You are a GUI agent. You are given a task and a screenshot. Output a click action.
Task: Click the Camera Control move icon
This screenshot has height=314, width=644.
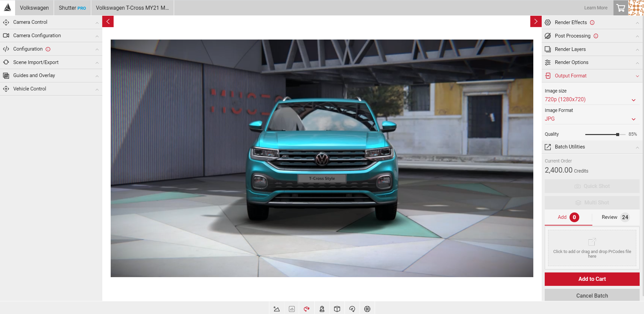(x=6, y=22)
